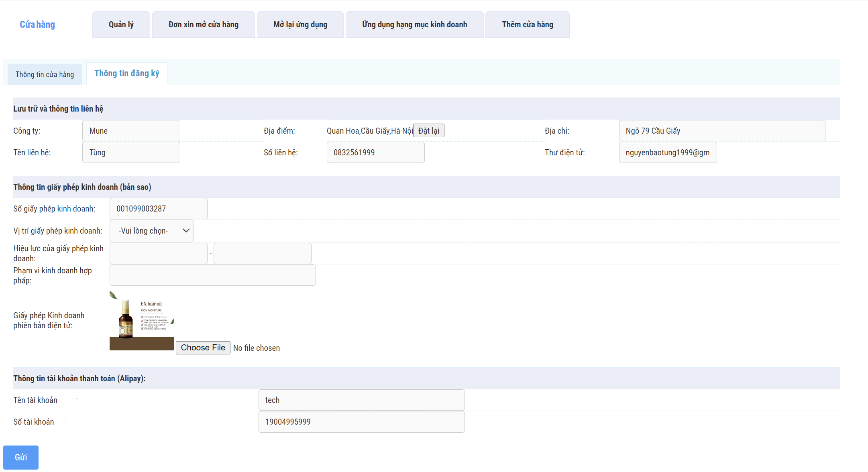Edit the Số tài khoản field
The width and height of the screenshot is (868, 472).
[x=361, y=422]
